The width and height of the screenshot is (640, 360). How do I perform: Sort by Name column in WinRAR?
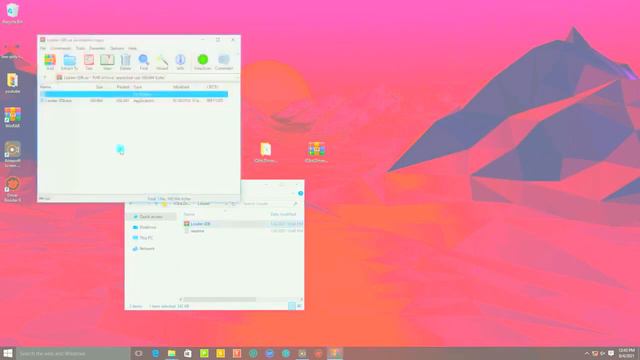tap(46, 87)
